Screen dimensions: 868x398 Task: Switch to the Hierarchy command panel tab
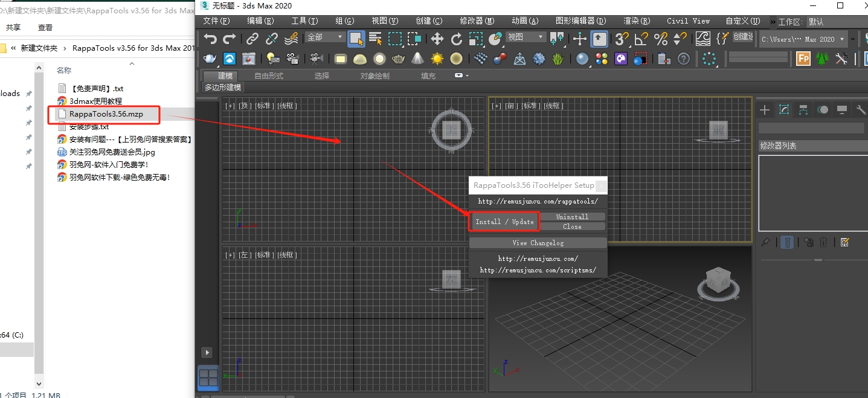point(803,109)
